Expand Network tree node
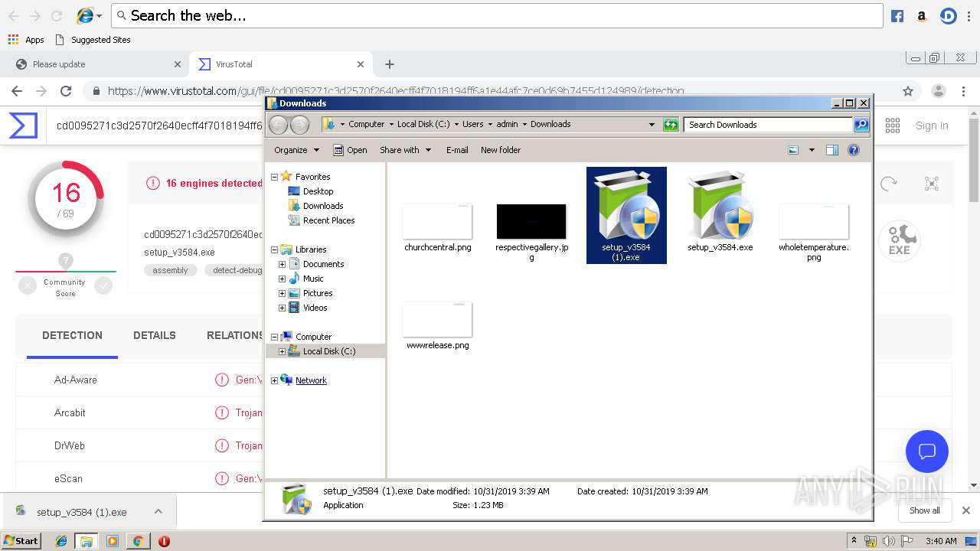 point(275,380)
